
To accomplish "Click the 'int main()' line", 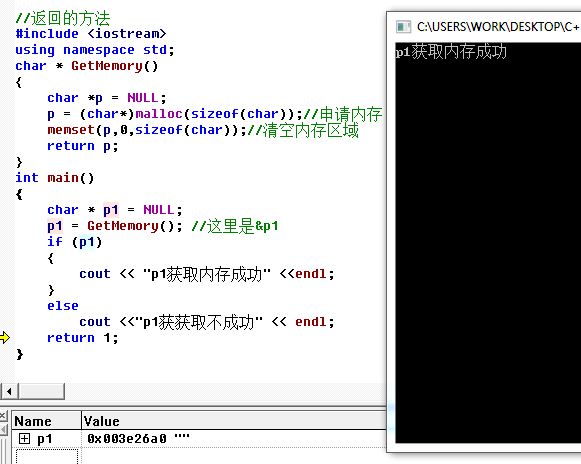I will [54, 178].
